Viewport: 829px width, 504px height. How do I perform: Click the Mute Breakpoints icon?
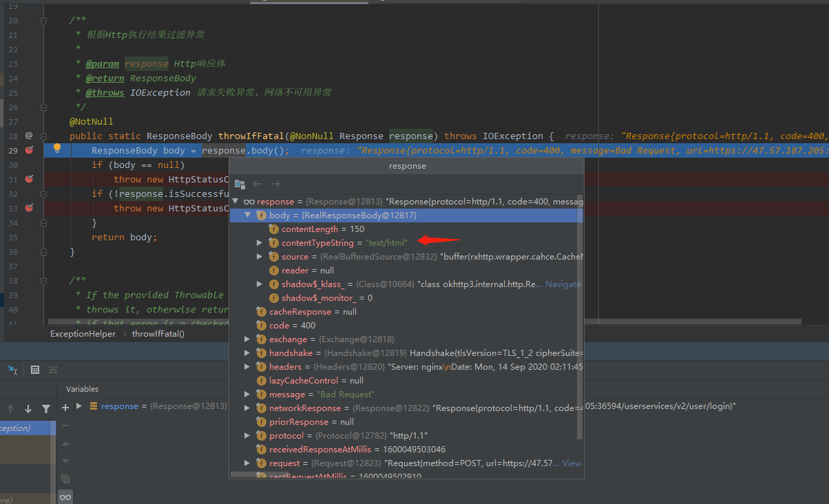pyautogui.click(x=52, y=370)
